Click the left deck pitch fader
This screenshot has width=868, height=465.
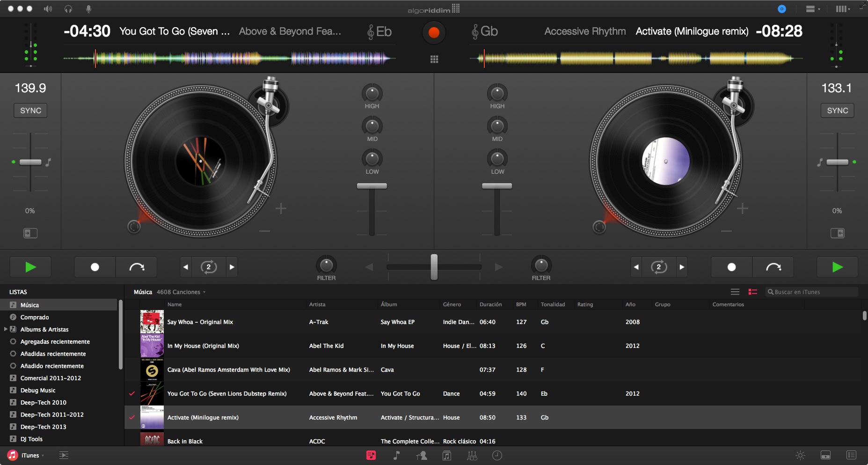tap(30, 162)
